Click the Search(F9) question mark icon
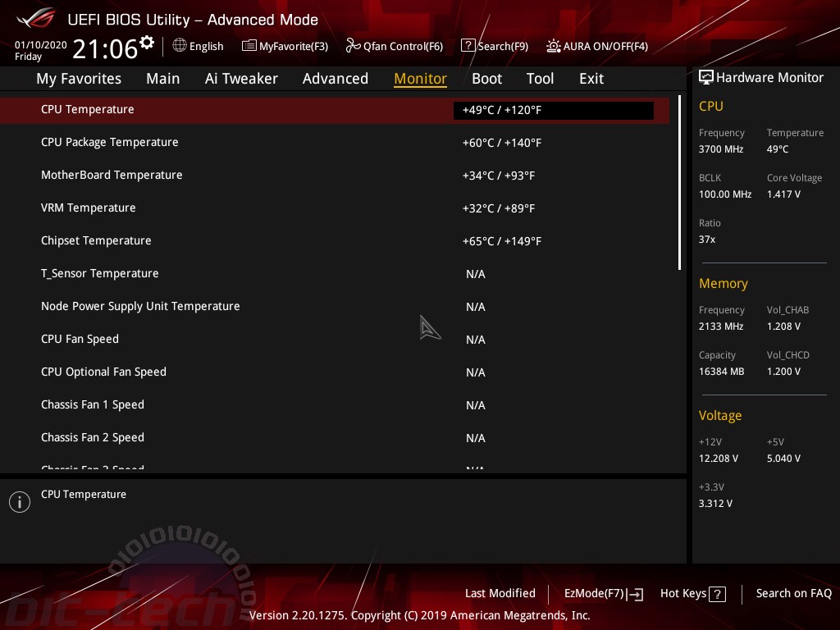The height and width of the screenshot is (630, 840). coord(468,46)
